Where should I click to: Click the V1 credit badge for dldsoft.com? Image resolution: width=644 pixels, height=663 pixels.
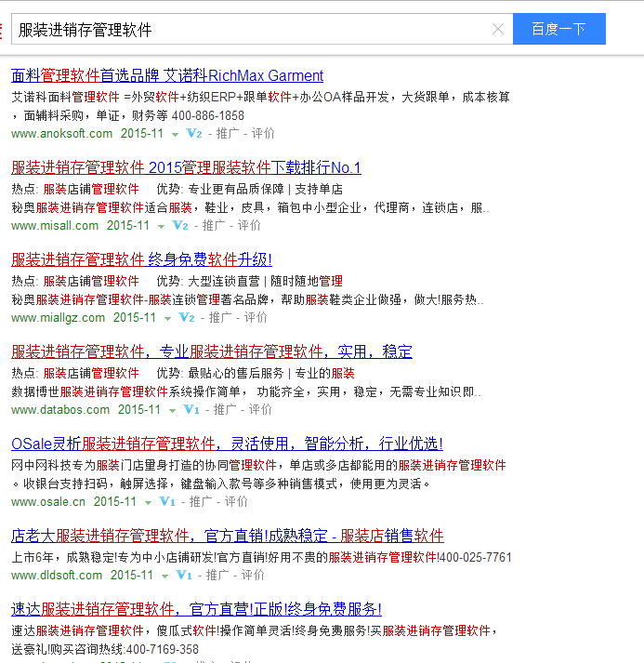[x=184, y=575]
